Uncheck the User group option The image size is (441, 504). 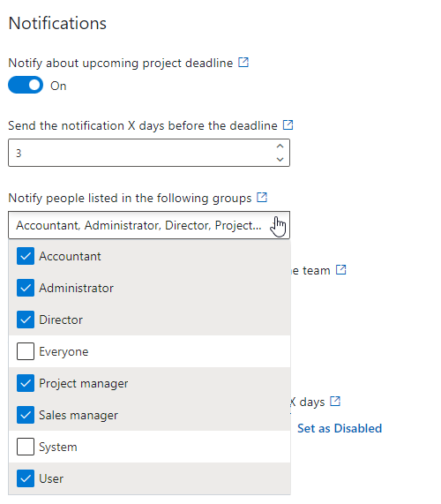[x=149, y=478]
